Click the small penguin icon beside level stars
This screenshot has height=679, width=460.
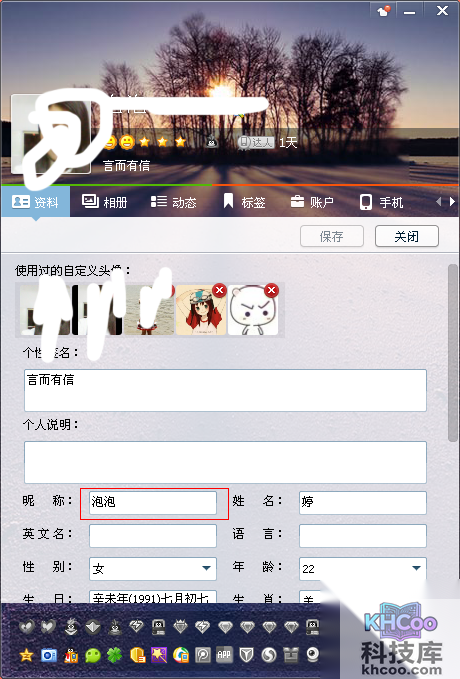point(212,142)
